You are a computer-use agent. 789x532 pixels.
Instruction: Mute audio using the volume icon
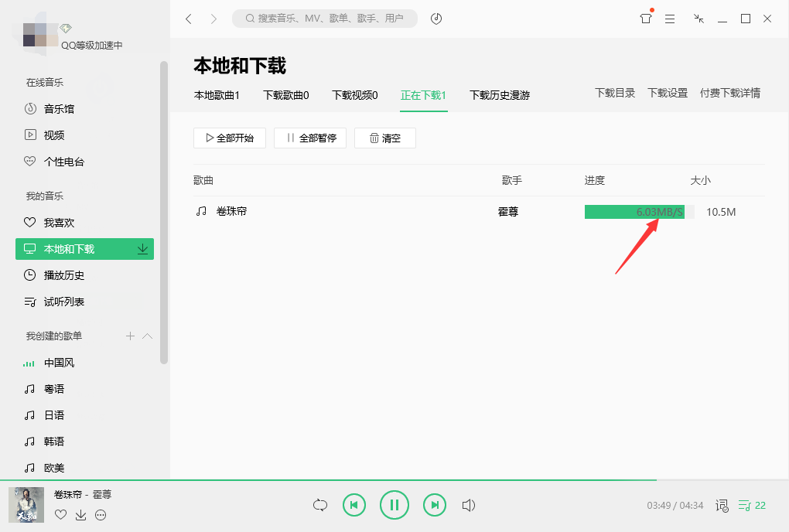[x=469, y=504]
